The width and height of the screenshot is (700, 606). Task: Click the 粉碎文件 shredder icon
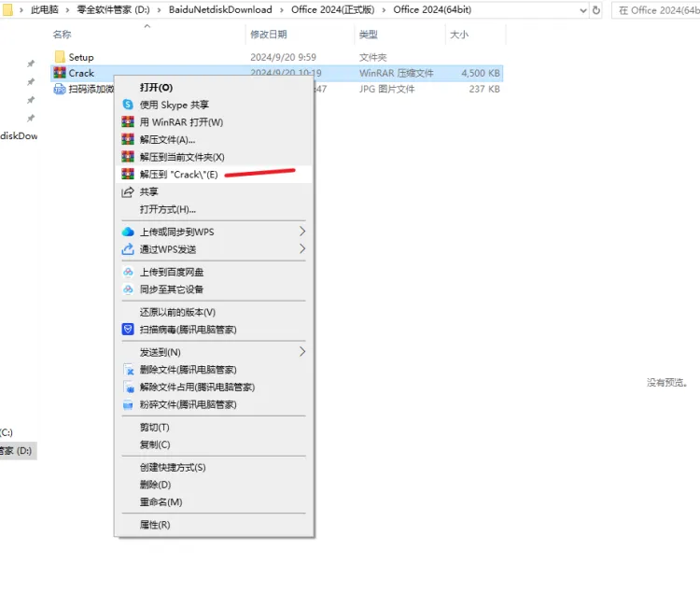pos(129,405)
